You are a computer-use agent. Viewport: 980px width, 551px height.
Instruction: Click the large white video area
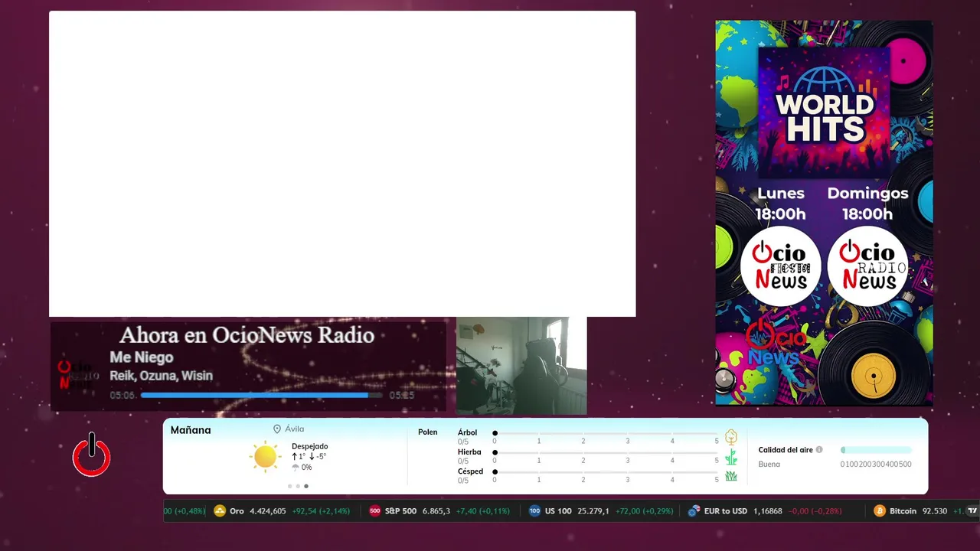click(x=342, y=164)
